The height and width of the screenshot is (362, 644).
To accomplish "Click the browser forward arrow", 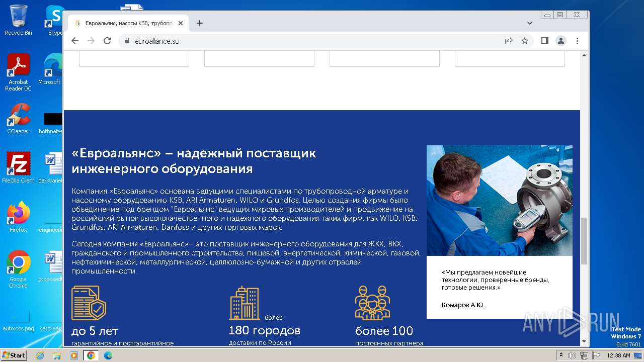I will click(x=91, y=41).
